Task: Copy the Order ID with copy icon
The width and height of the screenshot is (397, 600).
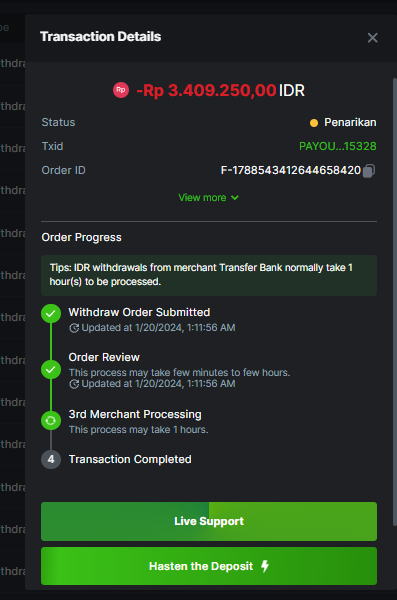Action: point(369,171)
